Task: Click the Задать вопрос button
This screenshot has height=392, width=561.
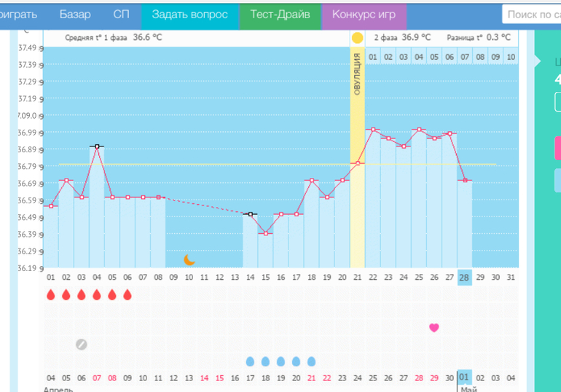Action: pos(189,15)
